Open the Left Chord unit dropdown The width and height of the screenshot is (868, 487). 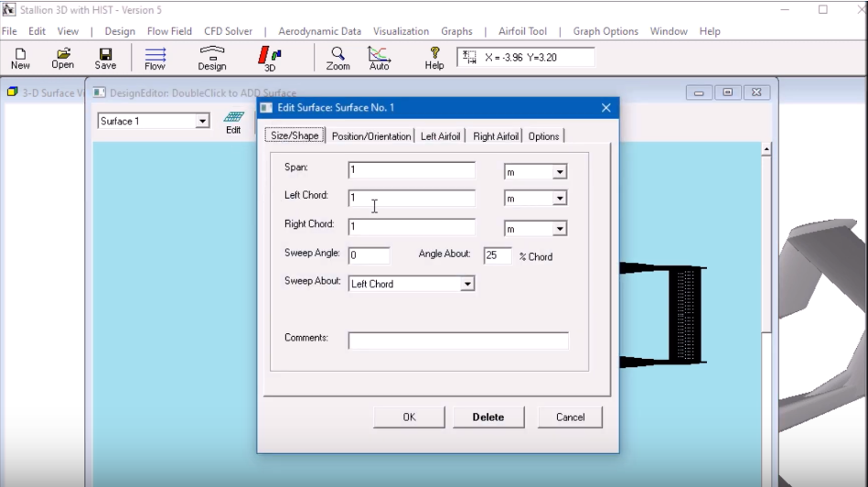point(560,199)
